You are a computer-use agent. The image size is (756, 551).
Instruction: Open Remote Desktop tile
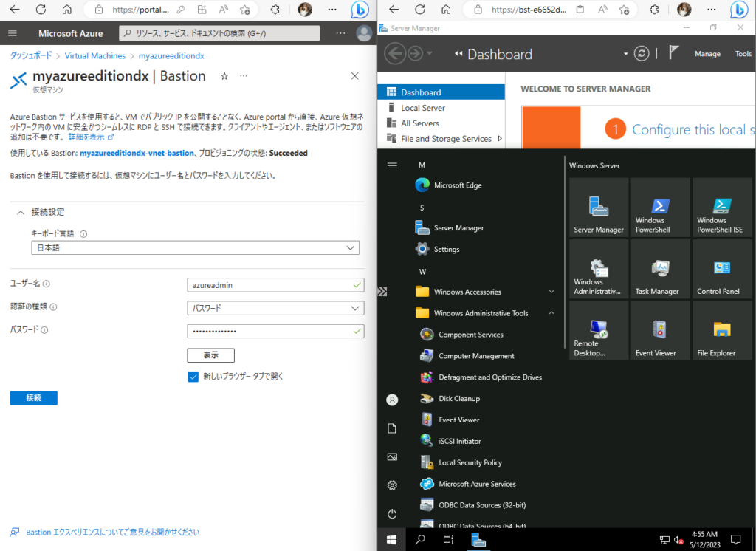coord(598,330)
